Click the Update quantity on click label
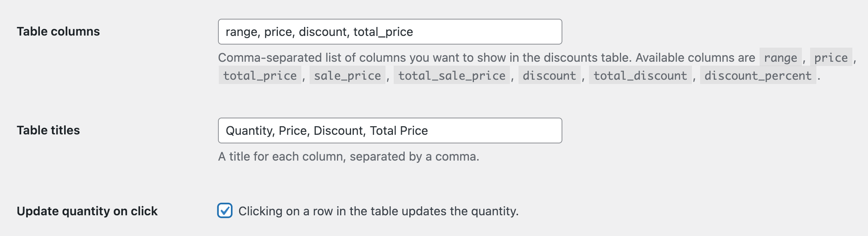This screenshot has height=236, width=868. pos(87,211)
